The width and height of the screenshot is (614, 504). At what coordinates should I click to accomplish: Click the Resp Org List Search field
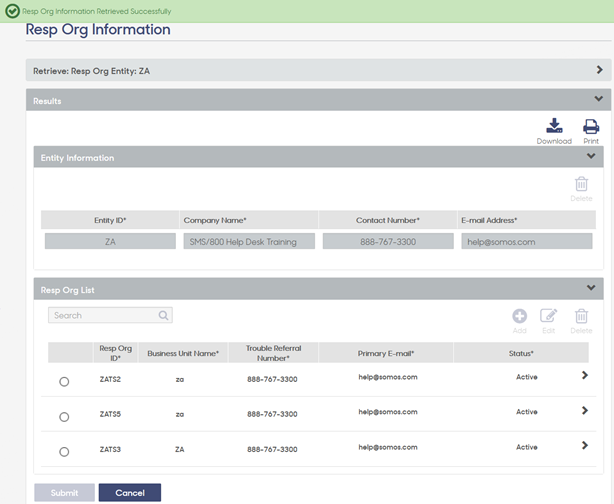coord(110,315)
